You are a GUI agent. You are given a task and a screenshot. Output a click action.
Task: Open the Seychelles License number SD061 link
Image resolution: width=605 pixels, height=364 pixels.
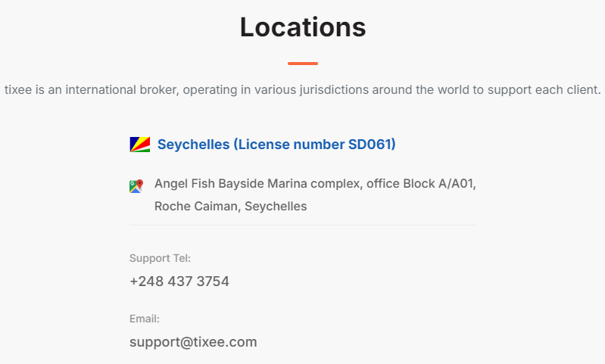point(276,145)
